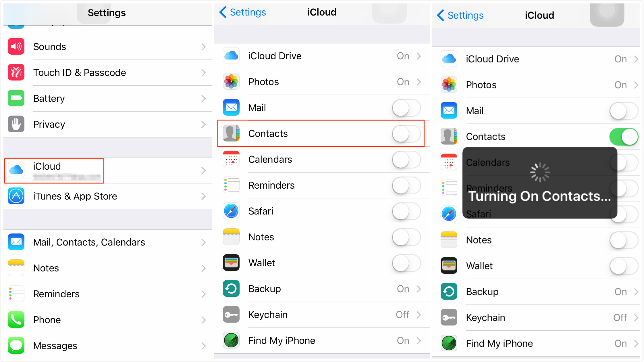
Task: Open iTunes & App Store settings
Action: (106, 195)
